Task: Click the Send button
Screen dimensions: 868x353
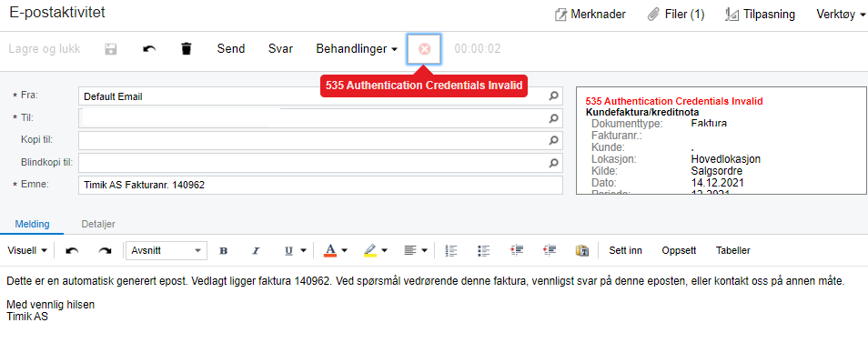Action: coord(231,49)
